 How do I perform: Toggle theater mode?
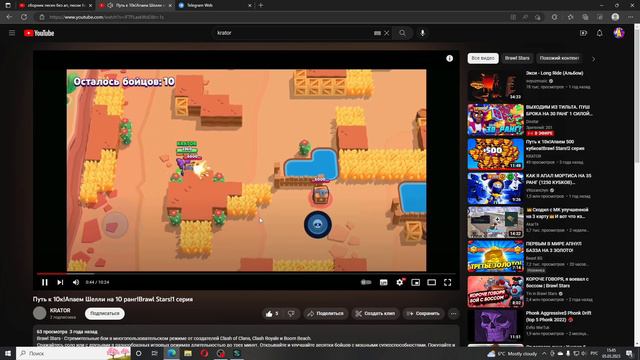[x=431, y=282]
